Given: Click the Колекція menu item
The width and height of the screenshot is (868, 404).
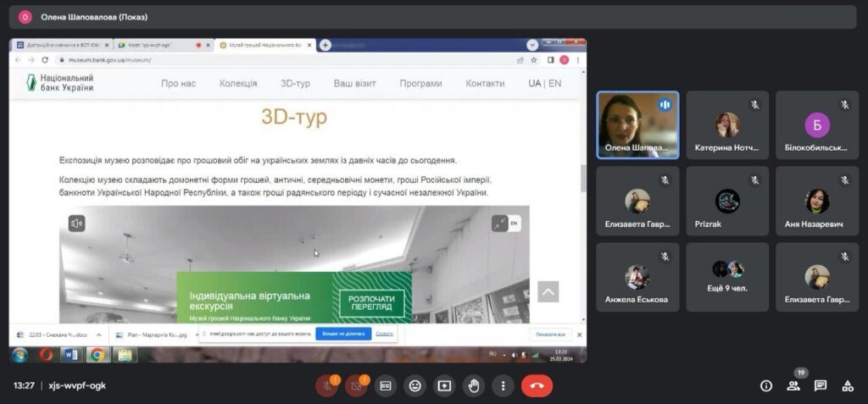Looking at the screenshot, I should pyautogui.click(x=238, y=84).
